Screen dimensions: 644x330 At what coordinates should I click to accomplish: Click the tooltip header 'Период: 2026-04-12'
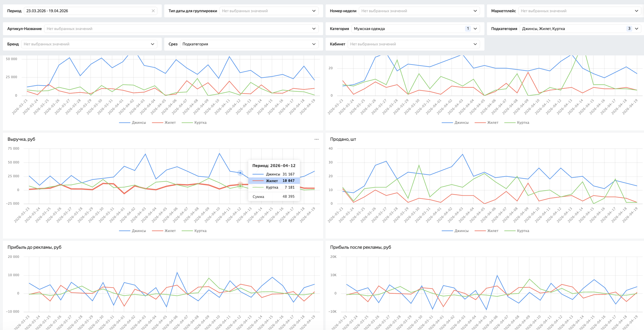point(274,166)
